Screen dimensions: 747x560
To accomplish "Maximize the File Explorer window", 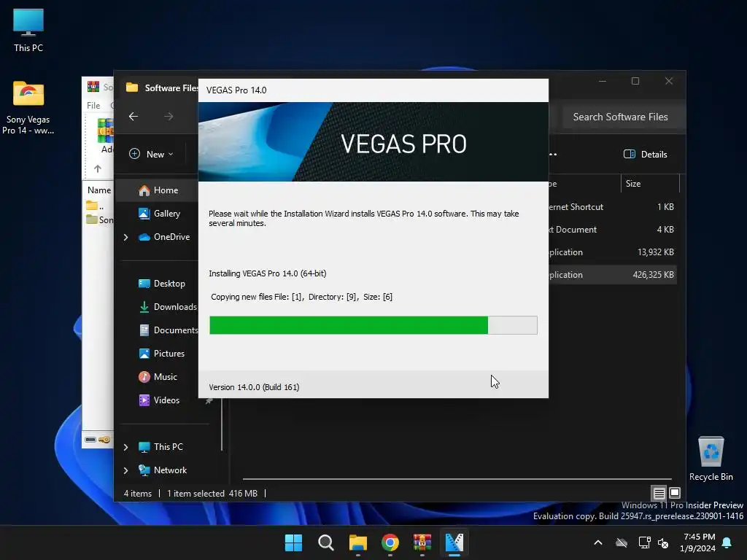I will pyautogui.click(x=635, y=81).
